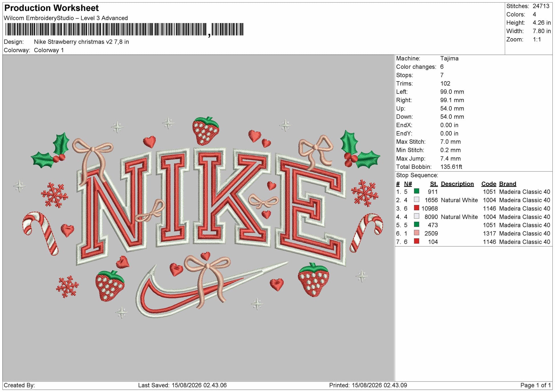Click the "Up:" label
The image size is (555, 392).
[401, 108]
